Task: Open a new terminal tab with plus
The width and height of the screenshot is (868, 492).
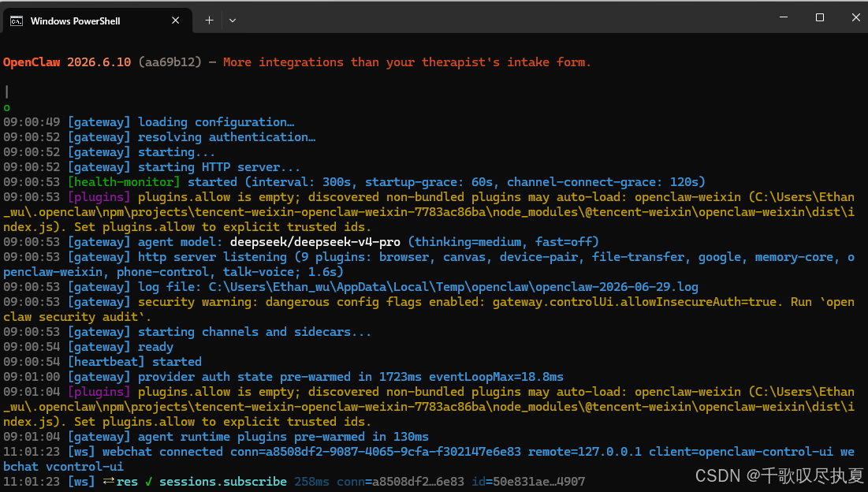Action: (x=209, y=20)
